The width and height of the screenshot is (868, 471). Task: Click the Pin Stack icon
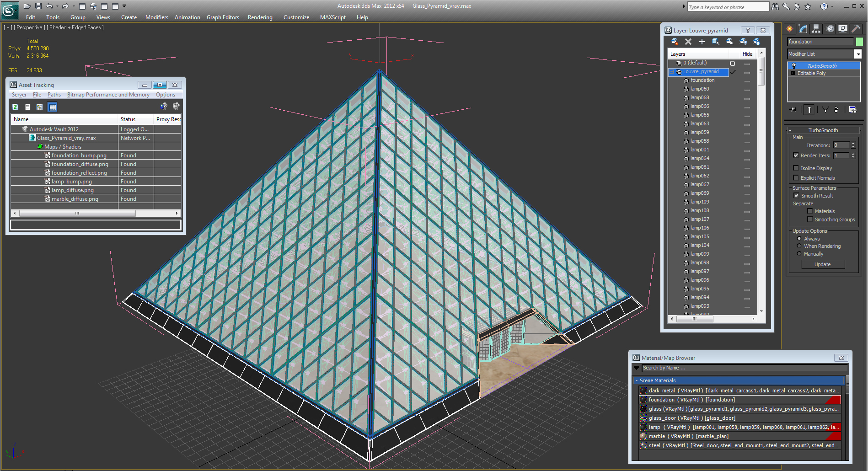793,110
